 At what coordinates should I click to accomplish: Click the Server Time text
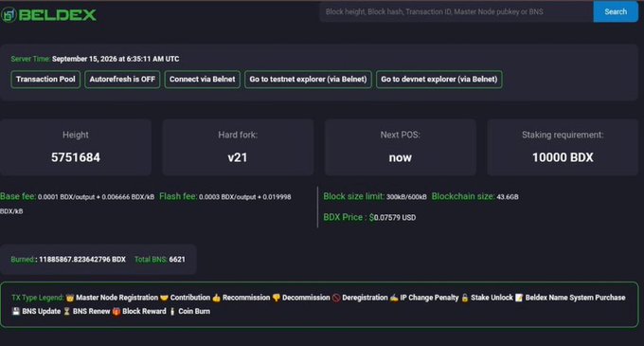coord(95,59)
